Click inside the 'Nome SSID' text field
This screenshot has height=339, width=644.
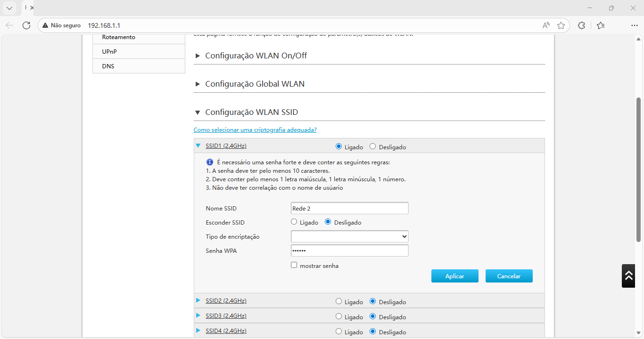click(x=349, y=208)
